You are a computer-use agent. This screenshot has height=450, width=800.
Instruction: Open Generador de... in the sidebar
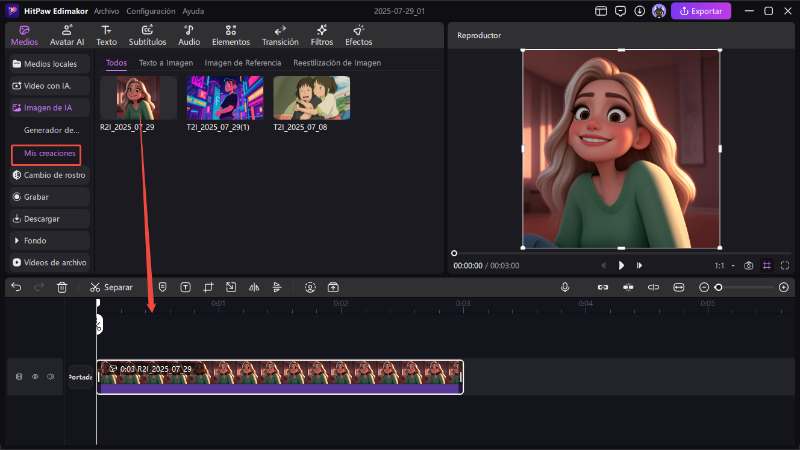(51, 130)
